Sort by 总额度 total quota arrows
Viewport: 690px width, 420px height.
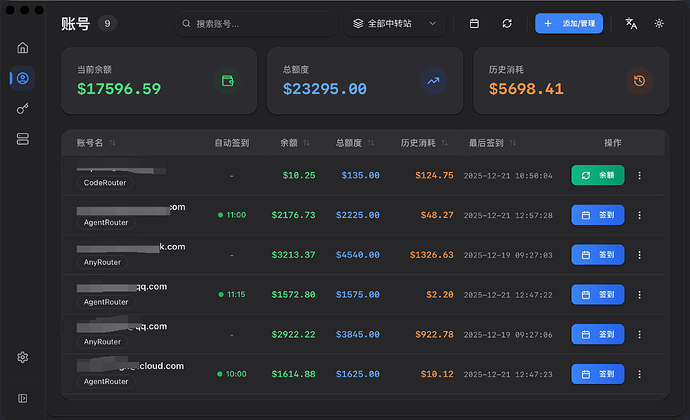(x=371, y=143)
